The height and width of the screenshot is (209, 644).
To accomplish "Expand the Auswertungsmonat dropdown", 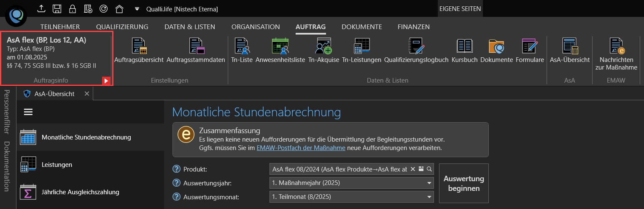I will tap(429, 196).
